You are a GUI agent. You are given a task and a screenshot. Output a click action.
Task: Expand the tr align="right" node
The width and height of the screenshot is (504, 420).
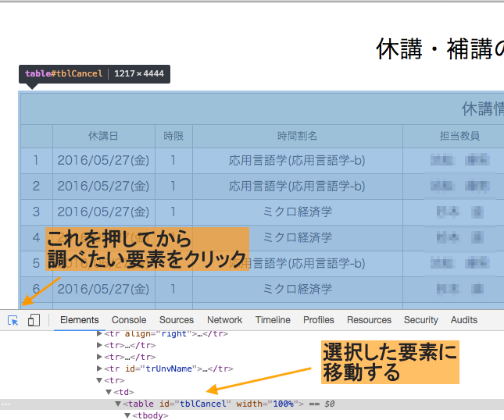click(x=99, y=333)
